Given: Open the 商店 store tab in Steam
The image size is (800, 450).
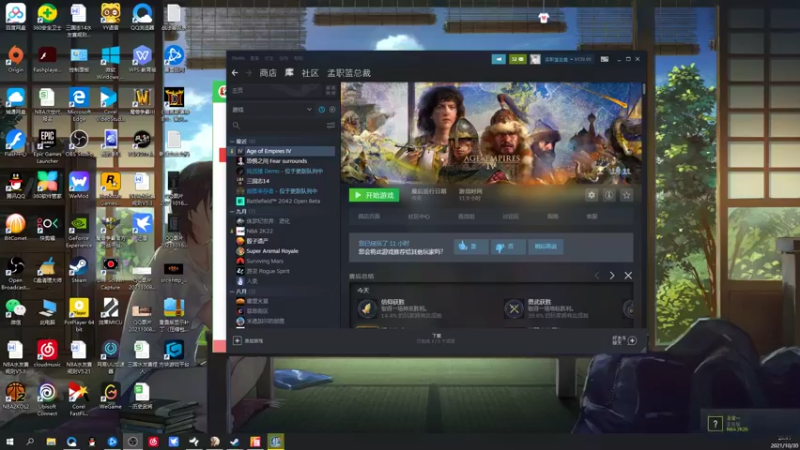Looking at the screenshot, I should coord(268,73).
